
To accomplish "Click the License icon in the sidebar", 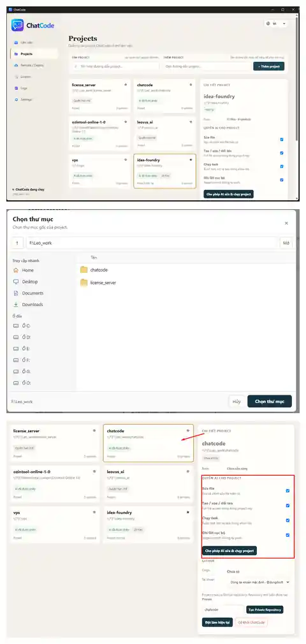I will [x=16, y=77].
